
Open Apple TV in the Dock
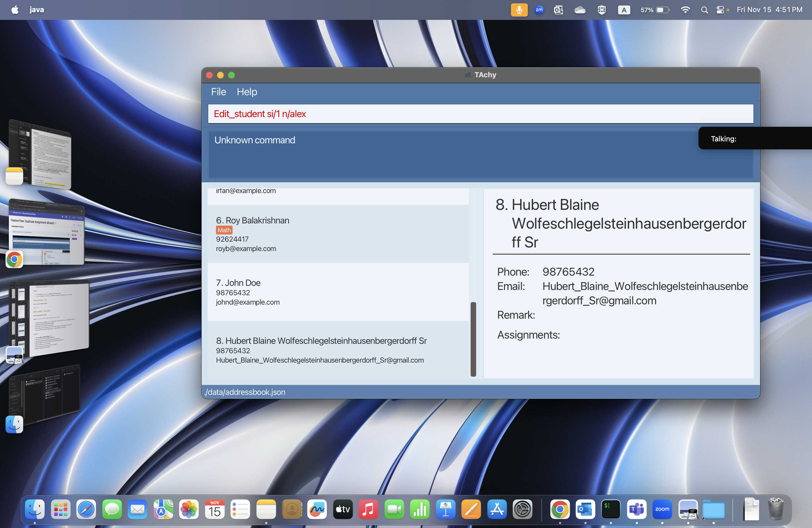[x=342, y=509]
